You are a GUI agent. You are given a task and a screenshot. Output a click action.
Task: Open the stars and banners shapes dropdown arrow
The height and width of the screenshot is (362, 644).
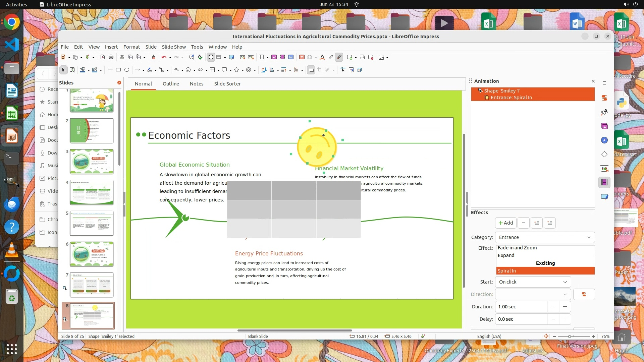(x=243, y=70)
